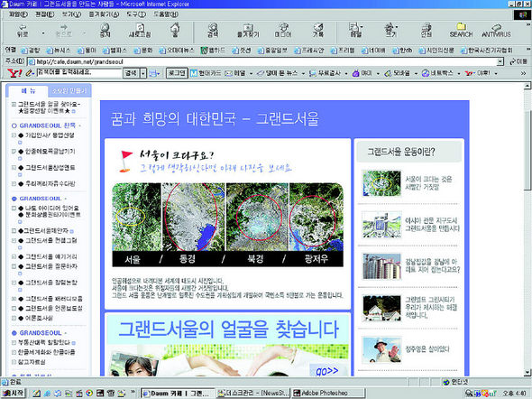Click apartment buildings thumbnail in right panel
The image size is (532, 399).
click(381, 266)
